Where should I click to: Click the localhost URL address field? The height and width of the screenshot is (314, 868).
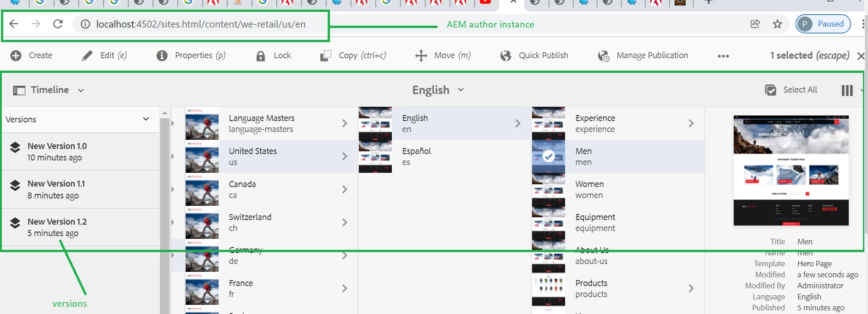pos(201,24)
